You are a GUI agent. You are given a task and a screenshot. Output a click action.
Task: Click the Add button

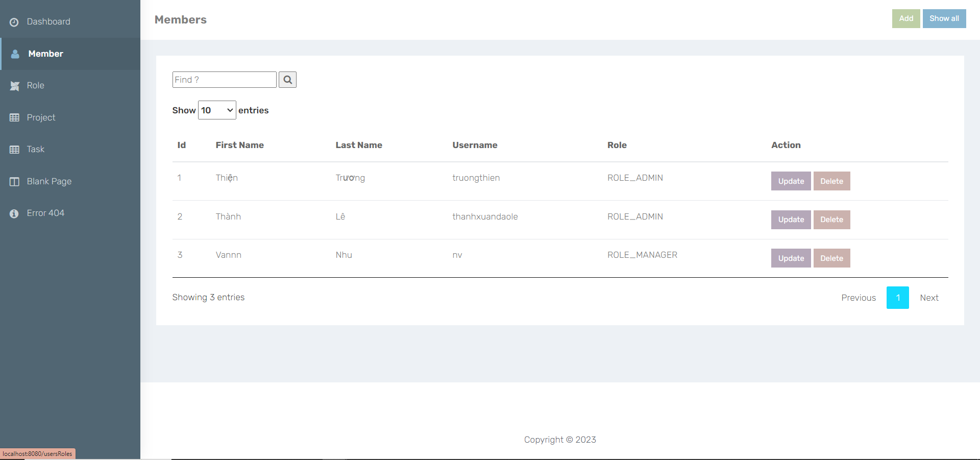tap(905, 18)
